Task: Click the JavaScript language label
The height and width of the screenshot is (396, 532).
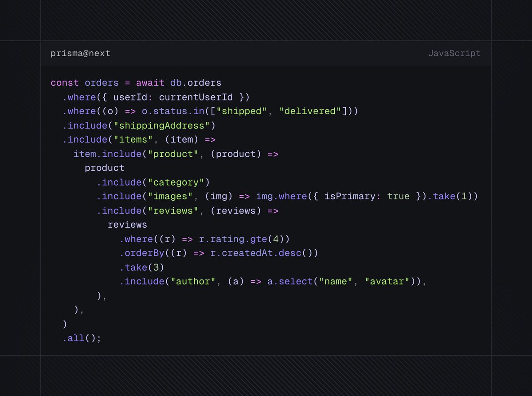Action: (454, 53)
